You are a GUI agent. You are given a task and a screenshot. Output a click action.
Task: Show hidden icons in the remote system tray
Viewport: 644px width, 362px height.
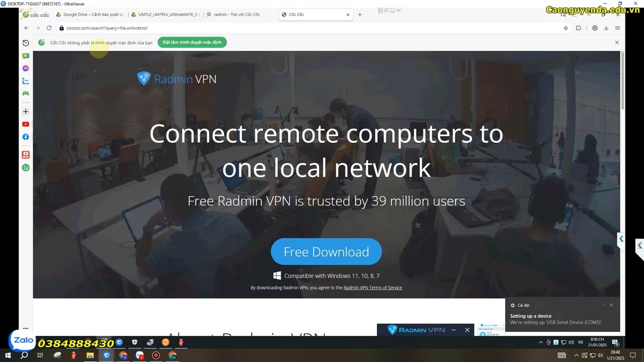[x=541, y=342]
